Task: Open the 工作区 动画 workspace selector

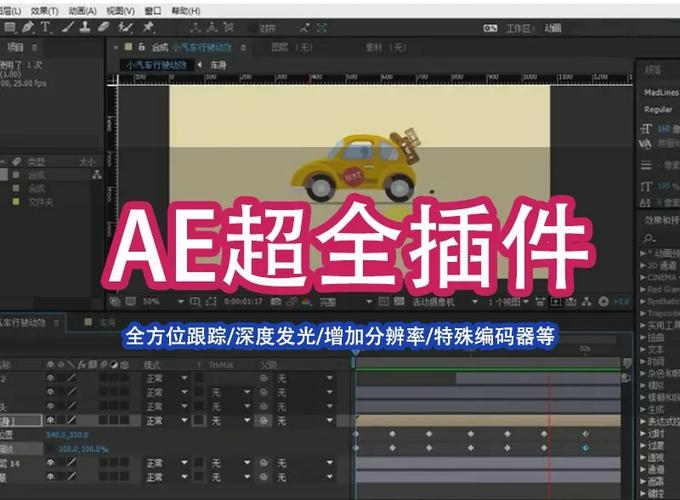Action: pyautogui.click(x=553, y=28)
